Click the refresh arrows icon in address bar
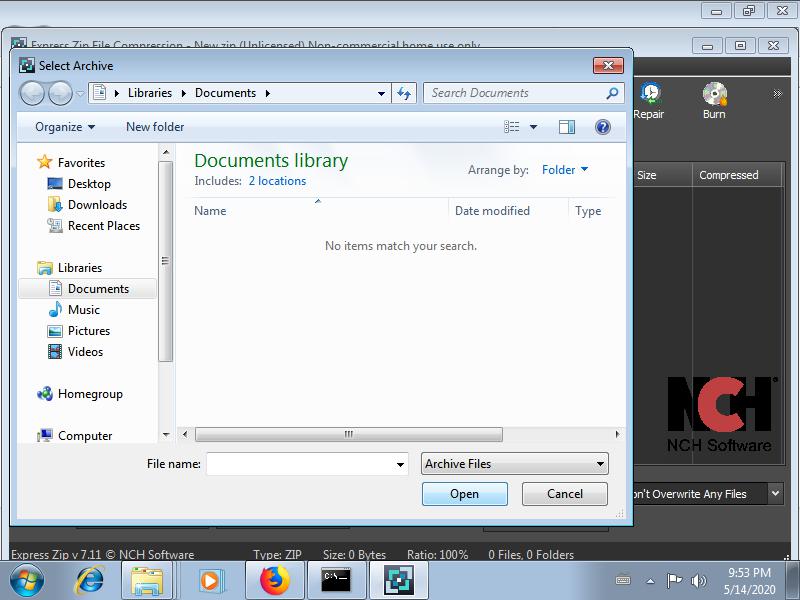 [x=404, y=93]
